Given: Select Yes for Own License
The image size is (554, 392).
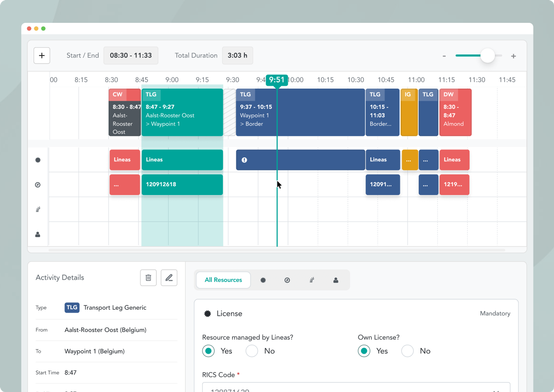Looking at the screenshot, I should (364, 351).
